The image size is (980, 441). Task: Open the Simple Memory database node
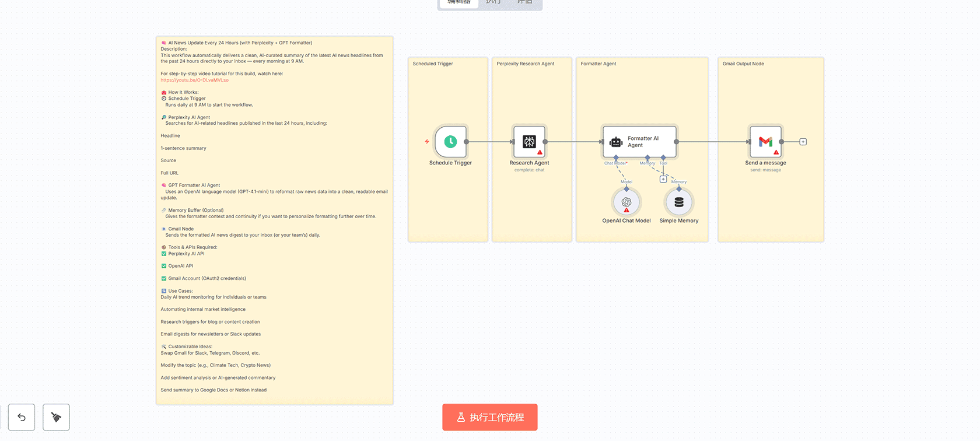679,202
